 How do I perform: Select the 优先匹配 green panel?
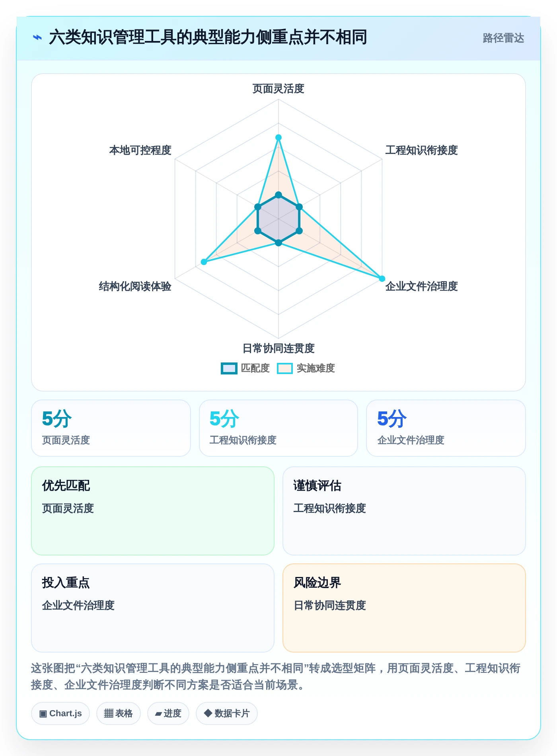click(153, 511)
